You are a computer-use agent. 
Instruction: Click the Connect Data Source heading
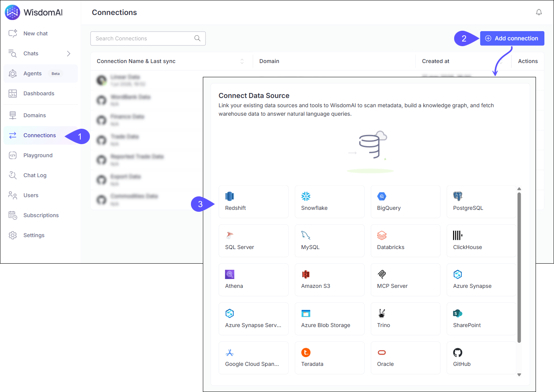[x=254, y=96]
